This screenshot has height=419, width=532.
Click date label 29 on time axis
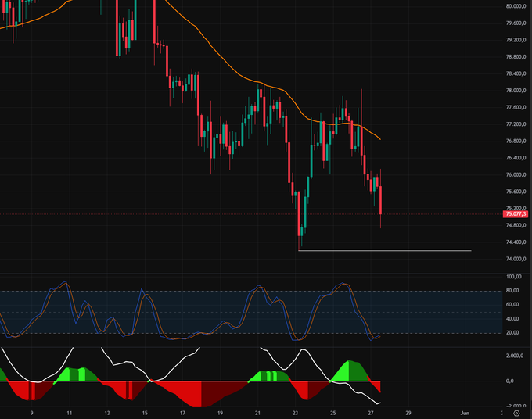coord(408,413)
